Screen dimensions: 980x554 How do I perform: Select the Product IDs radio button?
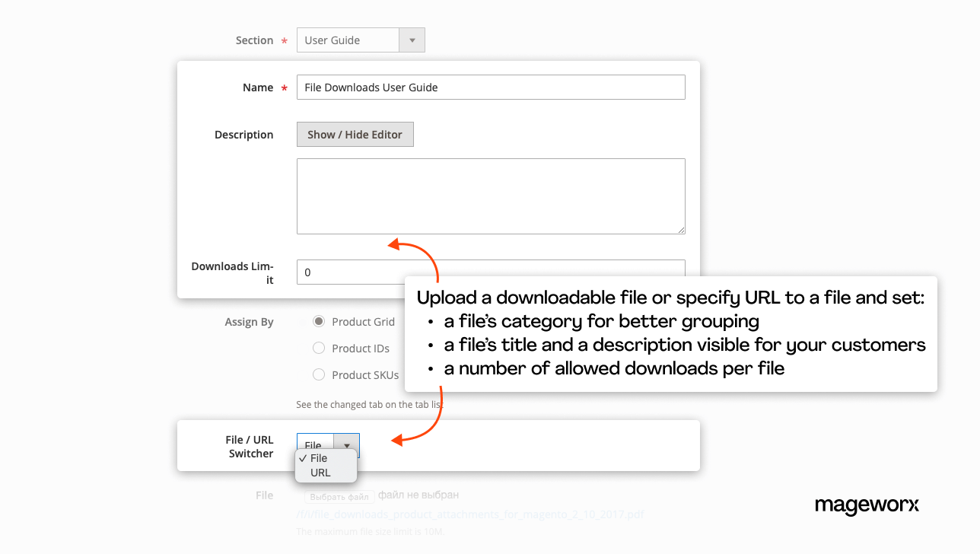[319, 347]
